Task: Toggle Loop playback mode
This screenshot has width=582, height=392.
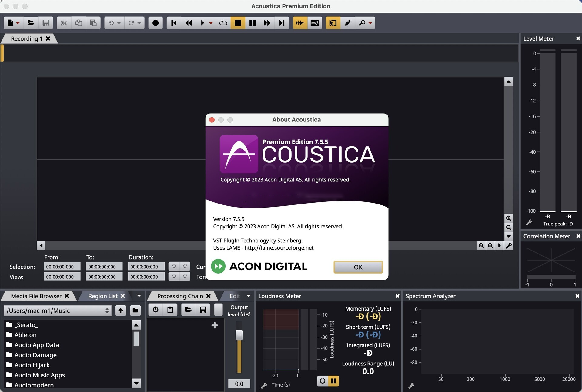Action: 223,23
